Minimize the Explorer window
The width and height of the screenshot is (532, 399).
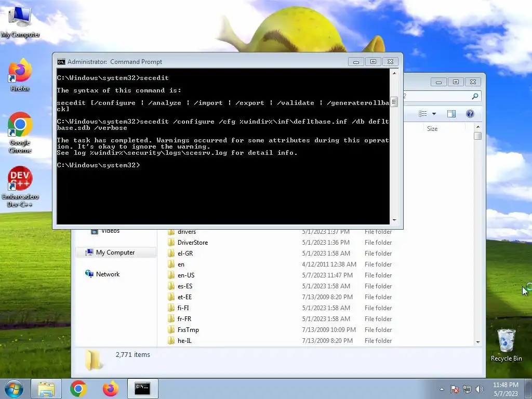tap(438, 82)
